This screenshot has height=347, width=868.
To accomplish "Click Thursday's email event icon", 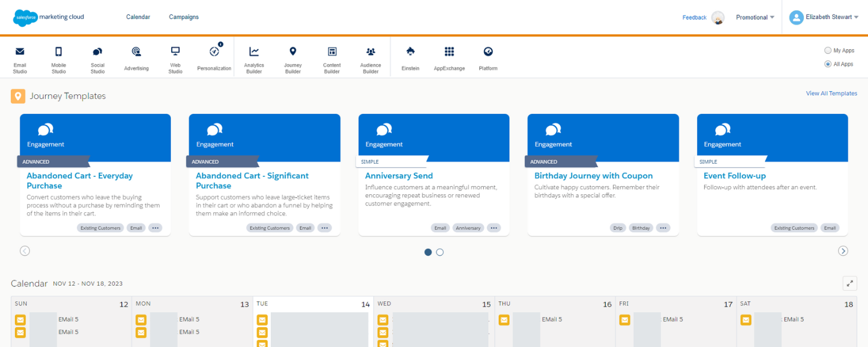I will (x=504, y=320).
